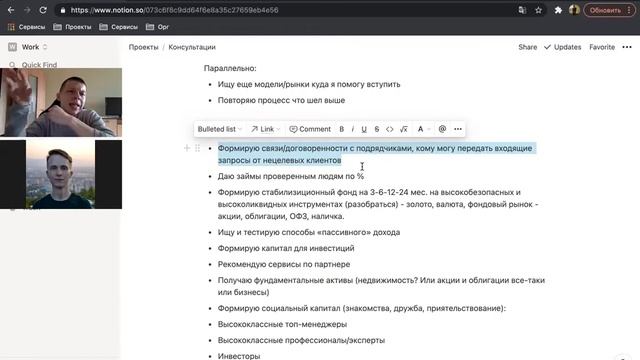
Task: Click the 'Формирую стабилизиционный фонд' bullet
Action: (378, 204)
